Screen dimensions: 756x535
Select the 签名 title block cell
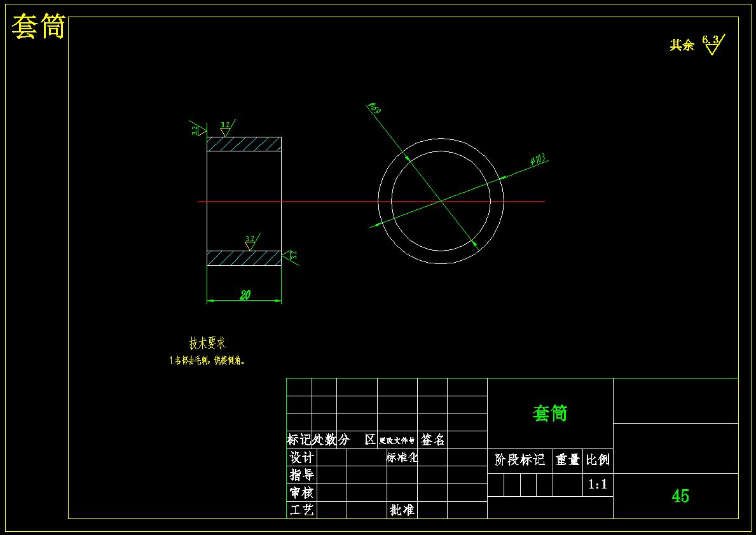(432, 440)
